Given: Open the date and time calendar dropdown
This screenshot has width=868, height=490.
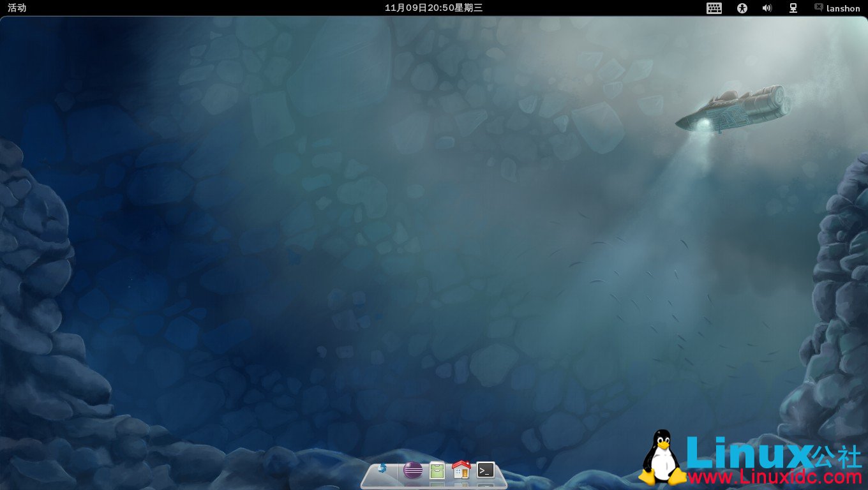Looking at the screenshot, I should click(433, 8).
